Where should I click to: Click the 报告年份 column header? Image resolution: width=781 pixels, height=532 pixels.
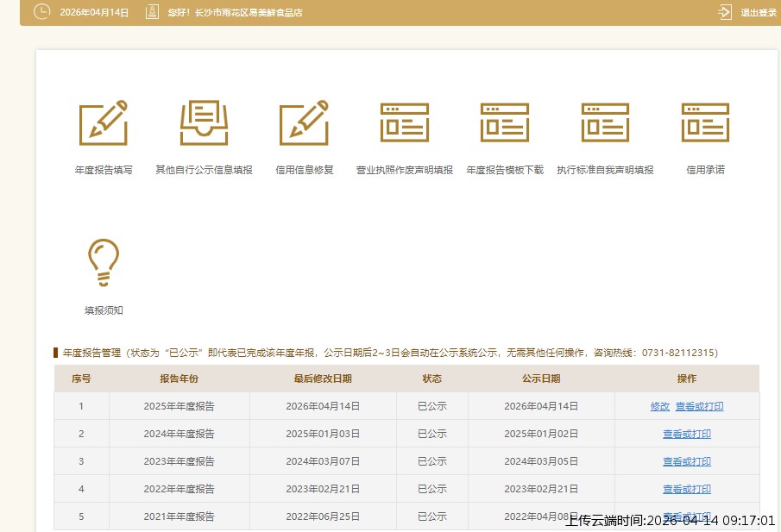tap(179, 379)
